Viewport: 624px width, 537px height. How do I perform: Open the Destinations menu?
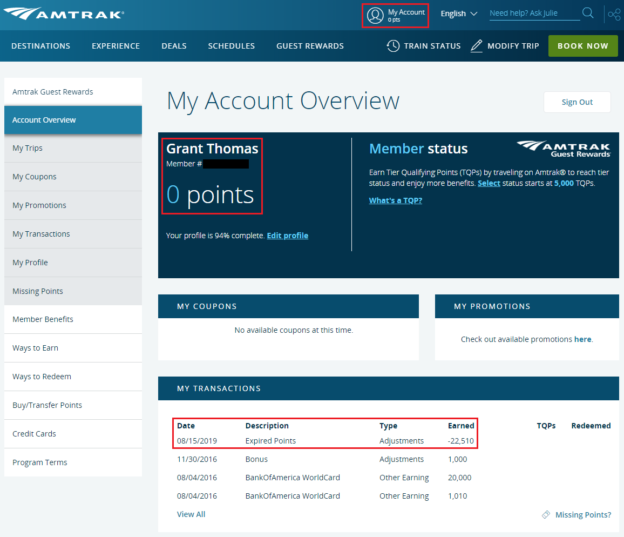(41, 46)
